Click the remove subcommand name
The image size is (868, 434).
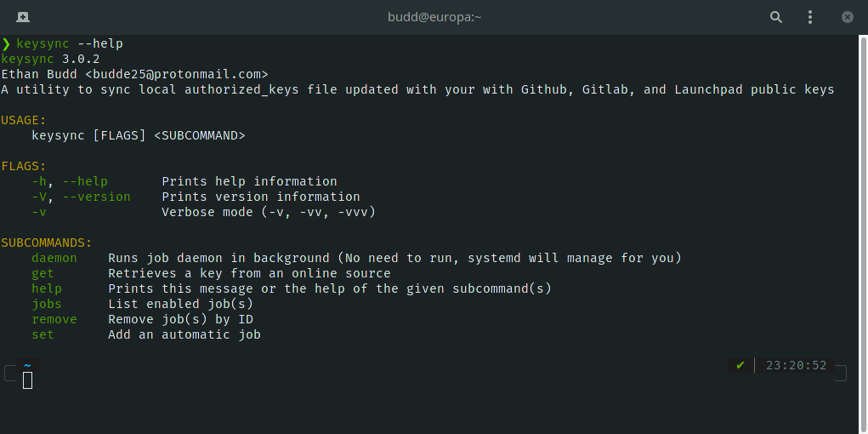(x=54, y=319)
